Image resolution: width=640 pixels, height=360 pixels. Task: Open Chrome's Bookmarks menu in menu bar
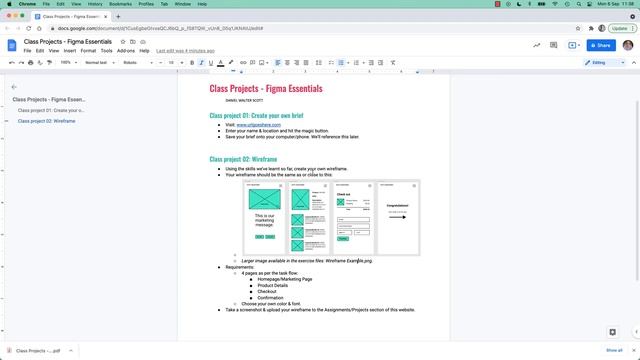point(120,4)
